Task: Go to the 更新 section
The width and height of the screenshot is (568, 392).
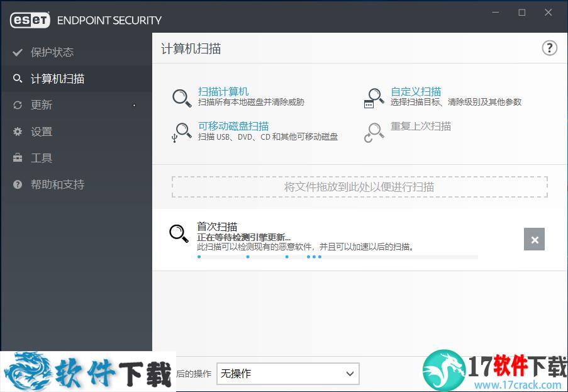Action: coord(77,105)
